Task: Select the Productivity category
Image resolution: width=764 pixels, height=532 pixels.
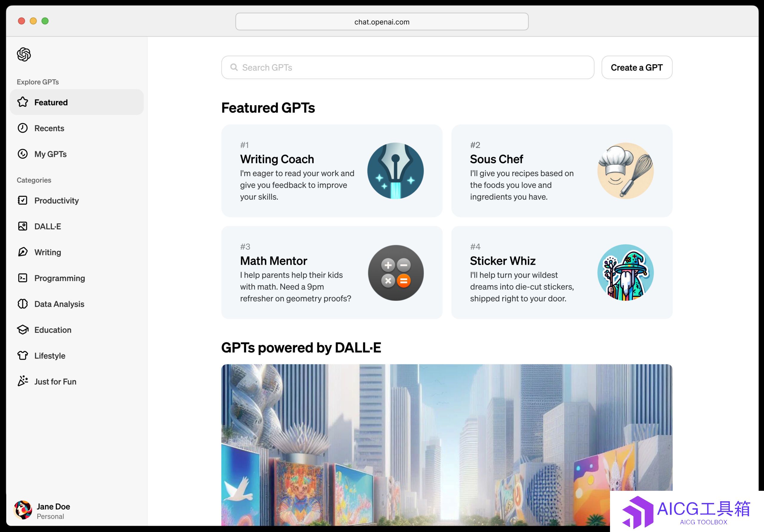Action: point(77,200)
